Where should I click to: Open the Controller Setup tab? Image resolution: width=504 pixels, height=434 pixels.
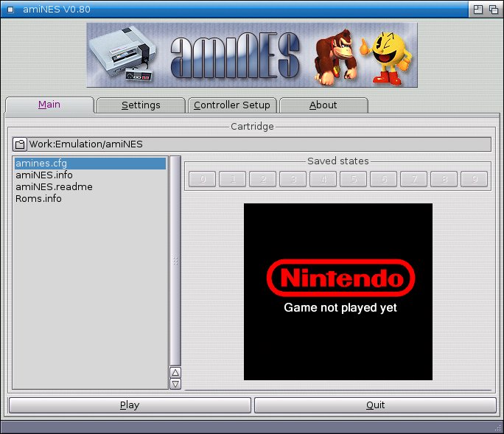click(232, 105)
